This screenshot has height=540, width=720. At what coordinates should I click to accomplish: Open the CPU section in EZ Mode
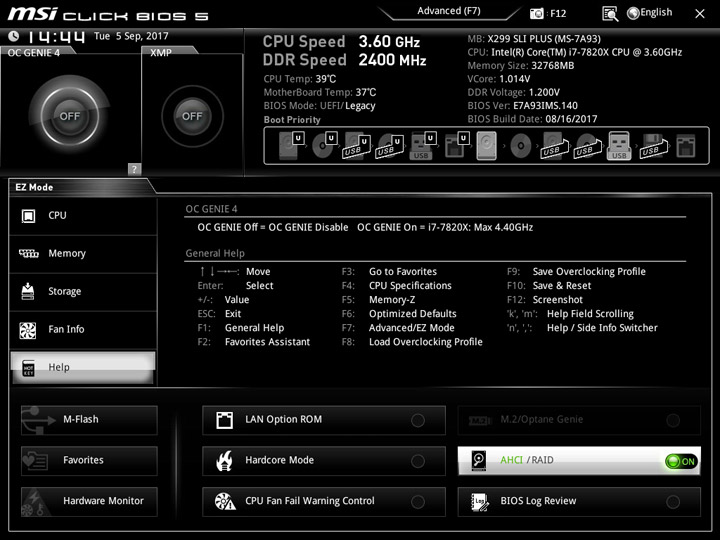(x=83, y=216)
